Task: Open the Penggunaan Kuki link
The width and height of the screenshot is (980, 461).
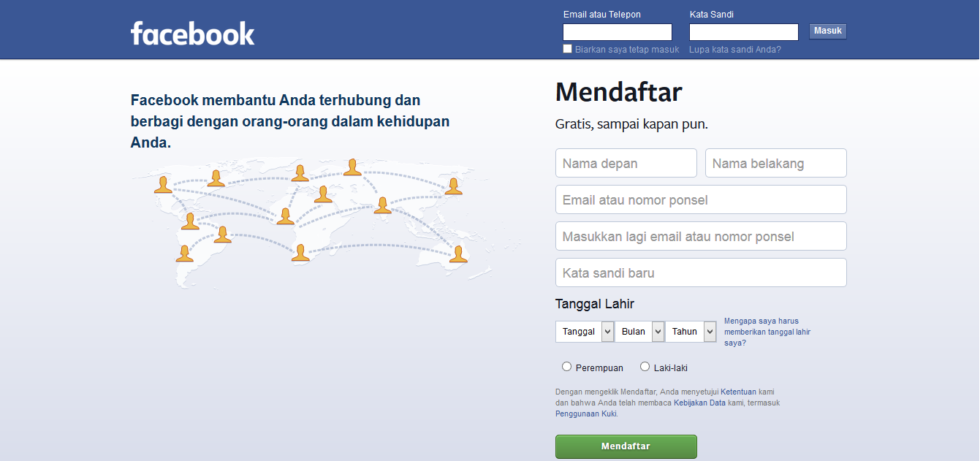Action: [x=586, y=414]
